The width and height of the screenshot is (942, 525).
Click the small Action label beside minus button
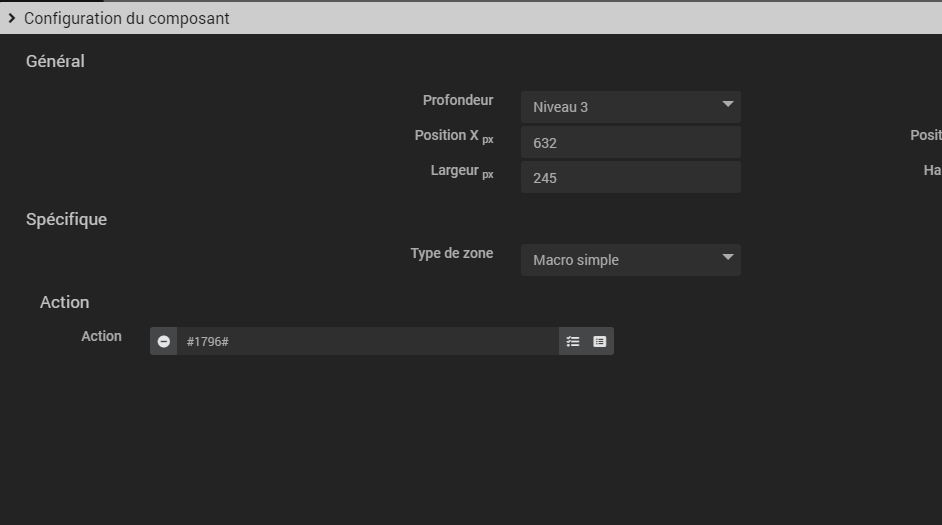click(101, 336)
